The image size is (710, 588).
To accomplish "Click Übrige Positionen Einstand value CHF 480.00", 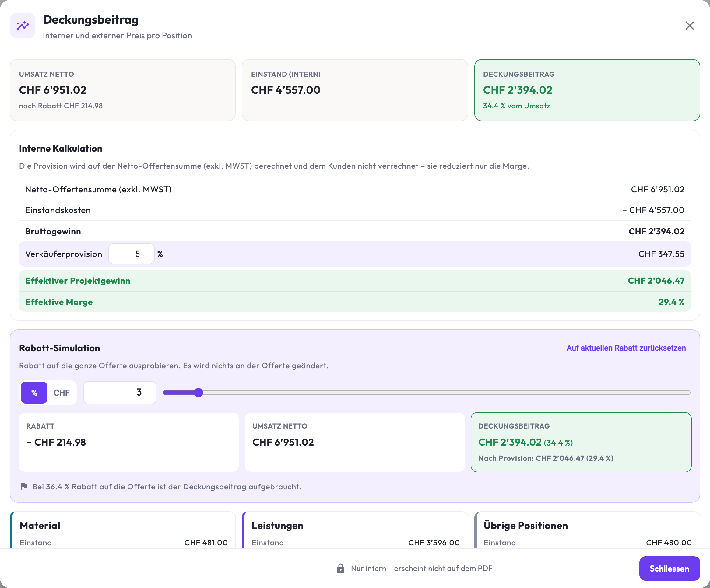I will (x=668, y=542).
